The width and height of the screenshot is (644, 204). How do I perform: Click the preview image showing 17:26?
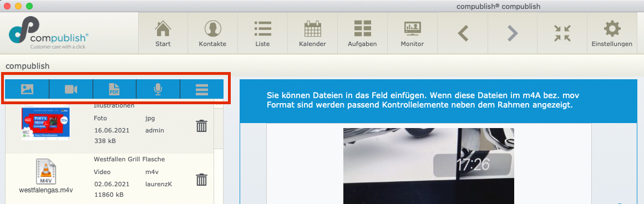click(x=429, y=166)
